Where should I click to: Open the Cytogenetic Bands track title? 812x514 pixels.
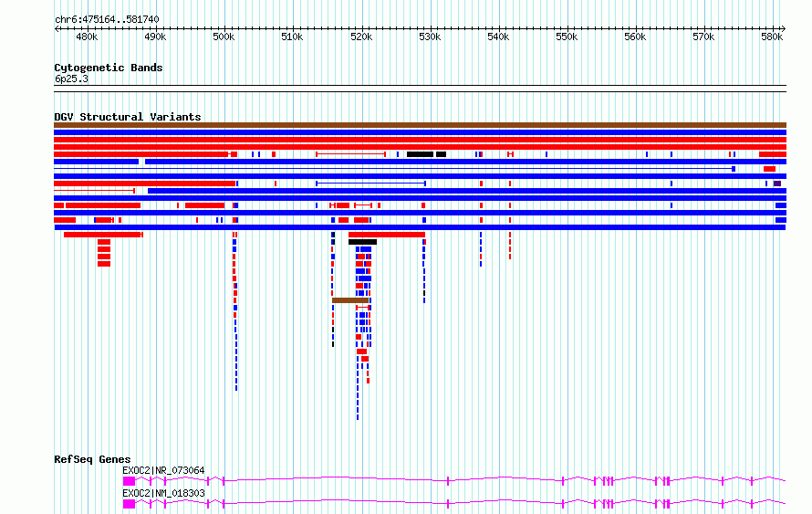[x=109, y=68]
